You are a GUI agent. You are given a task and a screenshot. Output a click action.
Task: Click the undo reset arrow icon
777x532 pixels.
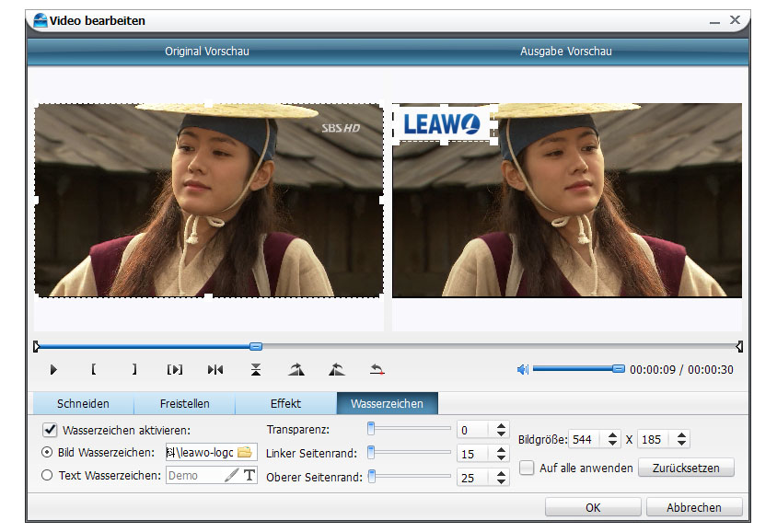point(377,369)
